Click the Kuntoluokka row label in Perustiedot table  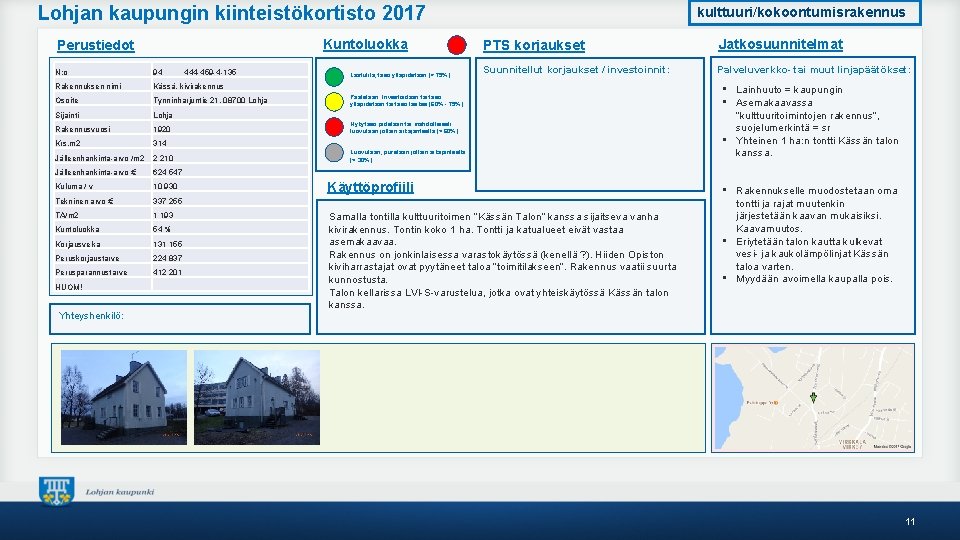click(x=77, y=229)
